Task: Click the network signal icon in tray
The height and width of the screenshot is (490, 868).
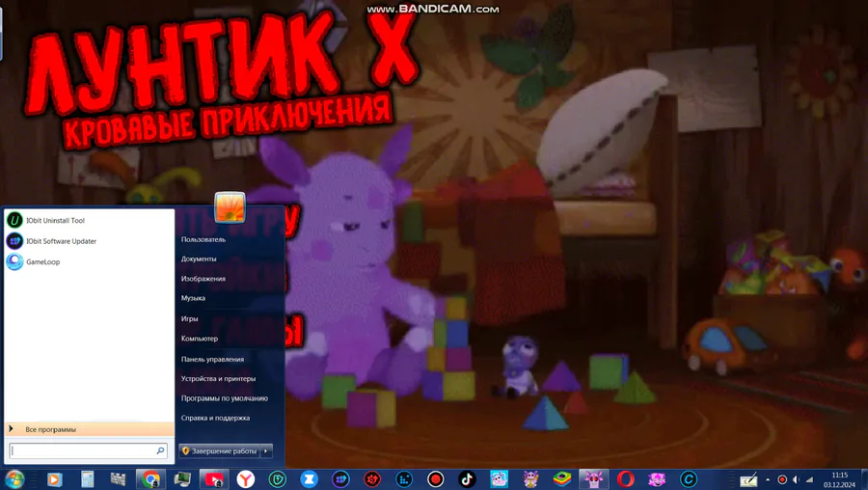Action: pos(809,479)
